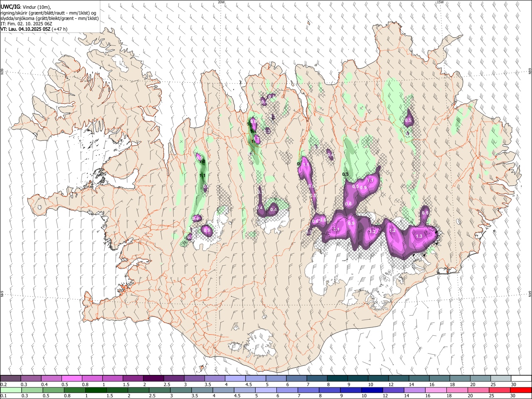Click the 'IT: Fim. 02. 10. 2025 06Z' line
The width and height of the screenshot is (532, 399).
(x=26, y=24)
